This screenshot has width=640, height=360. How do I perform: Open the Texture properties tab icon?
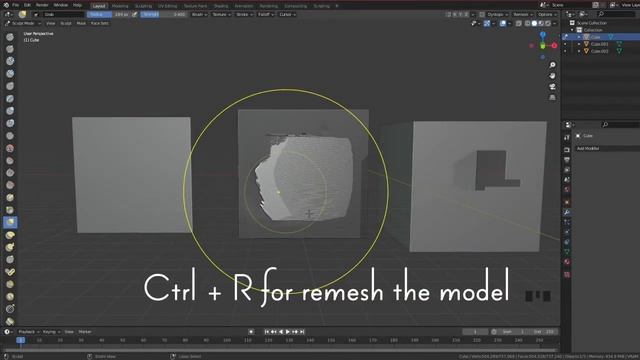(x=567, y=275)
